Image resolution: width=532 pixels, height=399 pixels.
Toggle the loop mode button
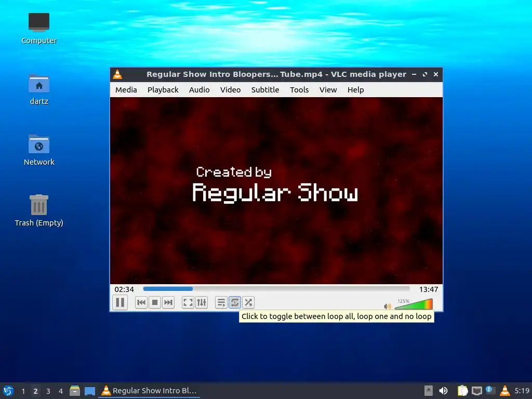235,302
